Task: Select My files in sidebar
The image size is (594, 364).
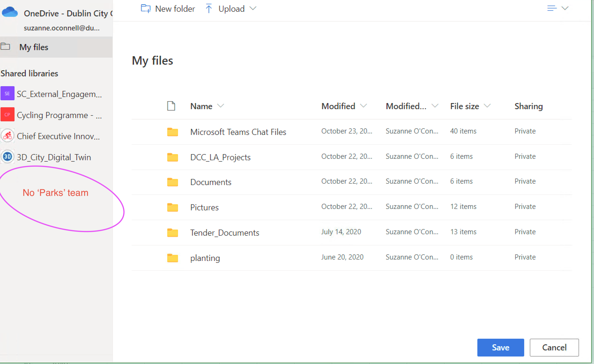Action: (34, 47)
